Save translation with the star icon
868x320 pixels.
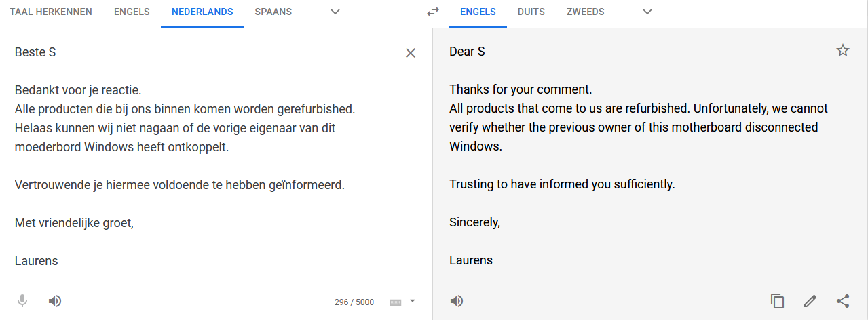(843, 50)
